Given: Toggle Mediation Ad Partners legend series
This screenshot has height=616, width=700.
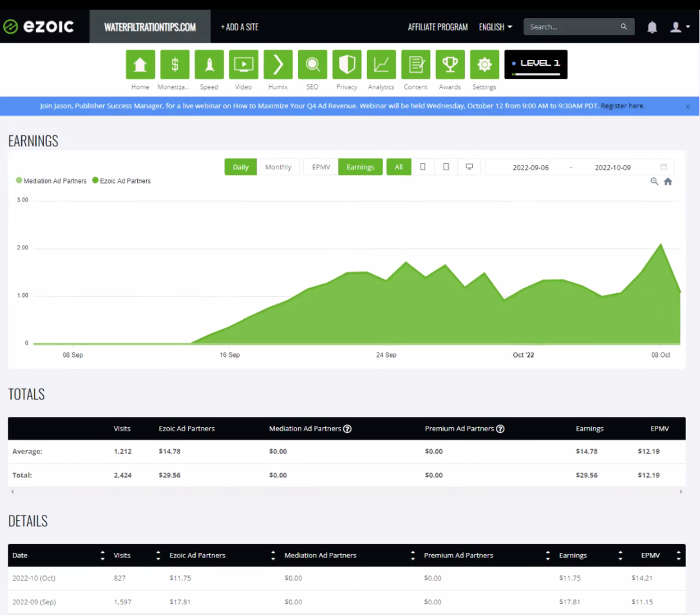Looking at the screenshot, I should (x=52, y=181).
